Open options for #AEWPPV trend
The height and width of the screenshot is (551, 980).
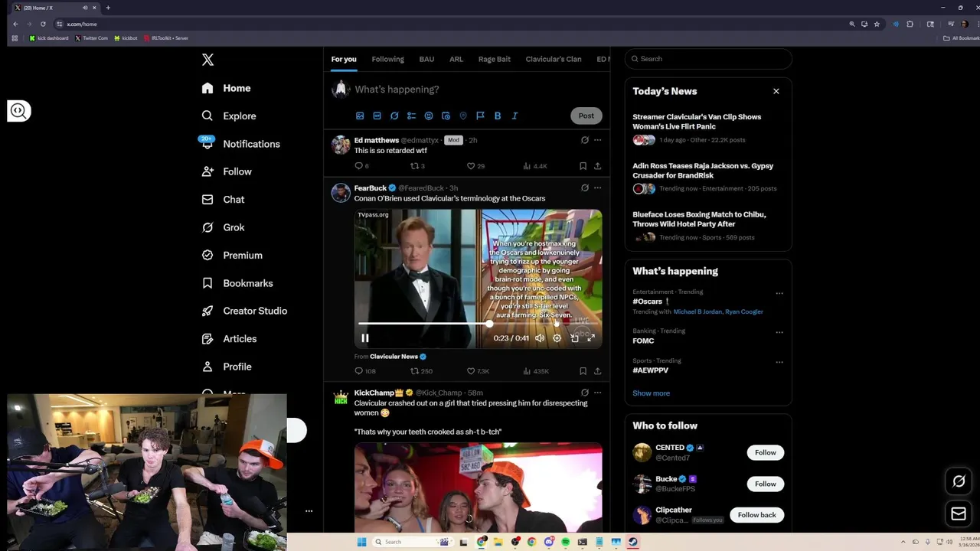(779, 362)
